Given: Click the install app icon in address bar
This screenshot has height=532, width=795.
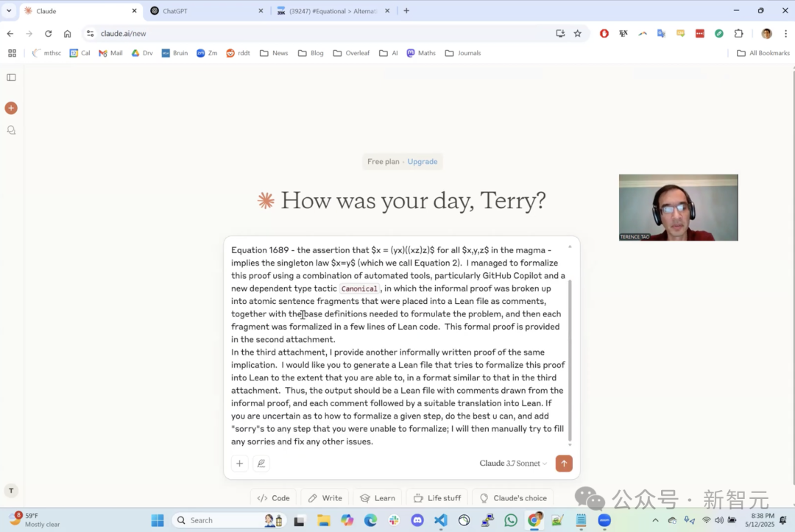Looking at the screenshot, I should pyautogui.click(x=560, y=33).
